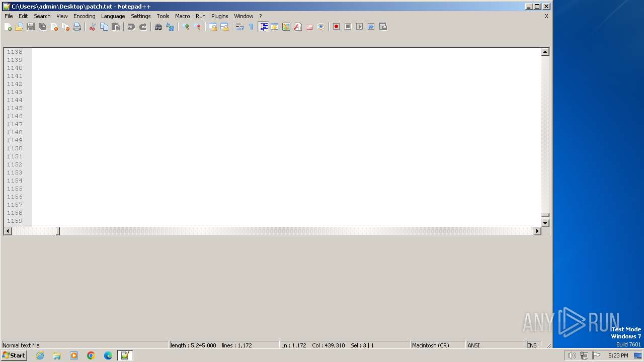644x362 pixels.
Task: Toggle the indent guide button
Action: (263, 27)
